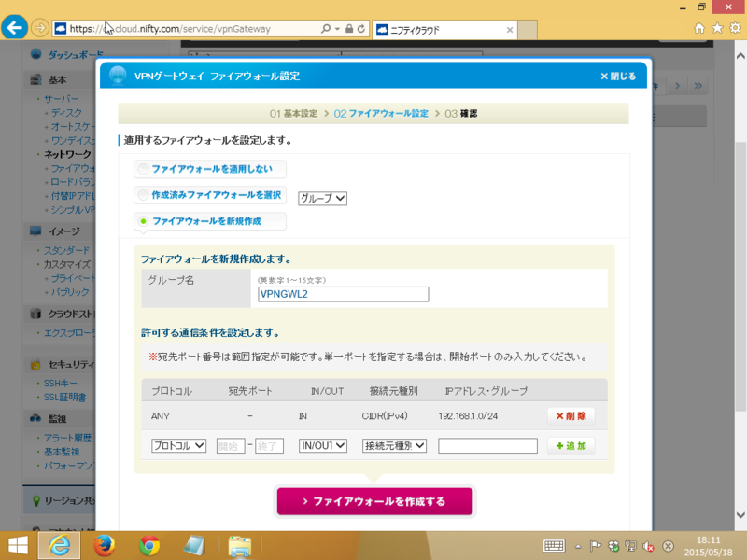Click the 終了 end port field

pyautogui.click(x=269, y=446)
